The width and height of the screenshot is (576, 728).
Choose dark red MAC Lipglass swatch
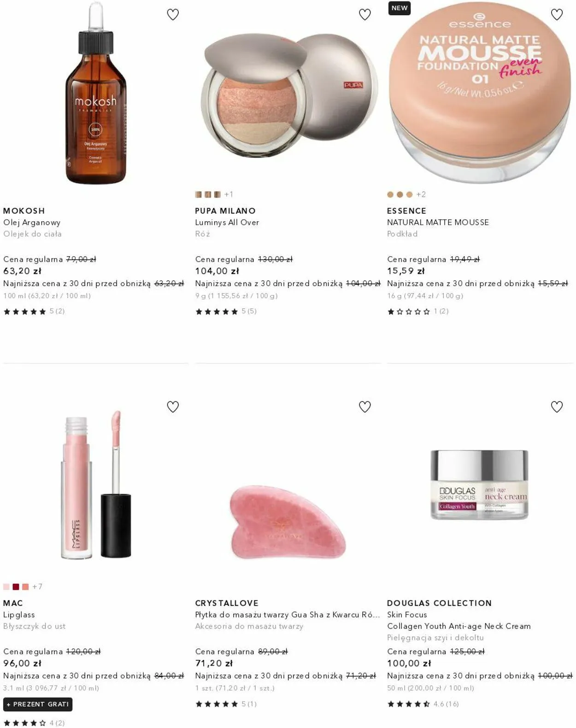pyautogui.click(x=16, y=587)
